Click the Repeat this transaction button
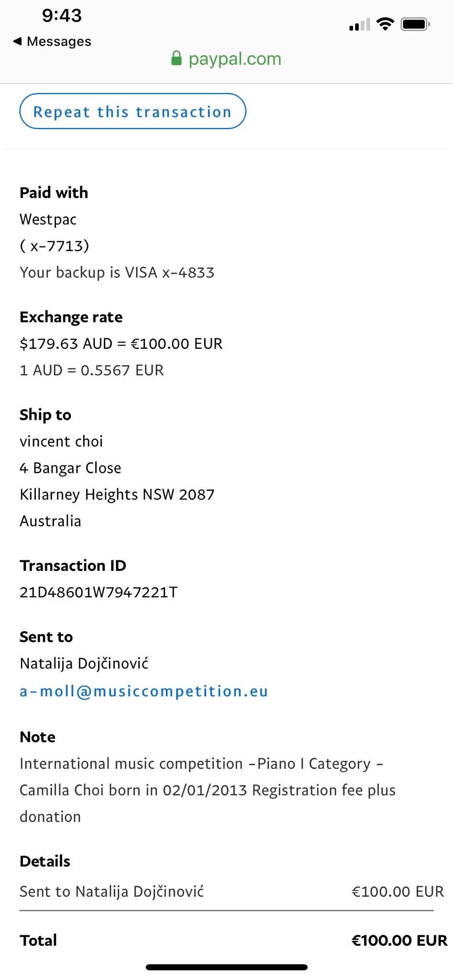453x980 pixels. click(133, 111)
